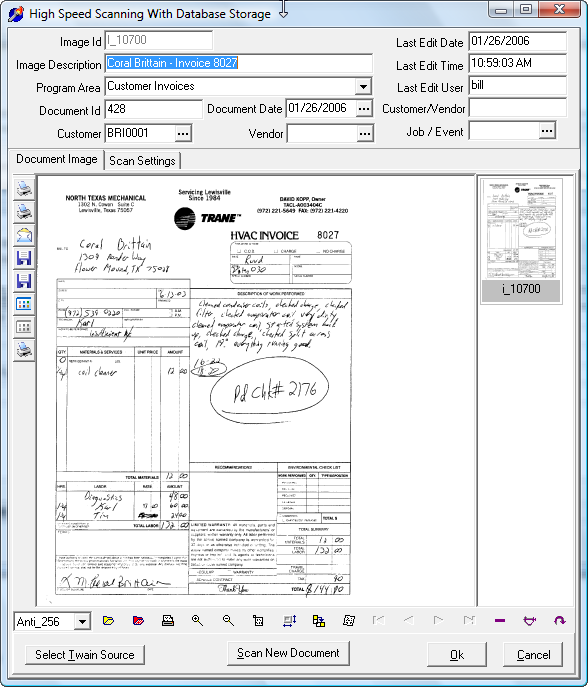Switch to the Document Image tab

tap(57, 159)
